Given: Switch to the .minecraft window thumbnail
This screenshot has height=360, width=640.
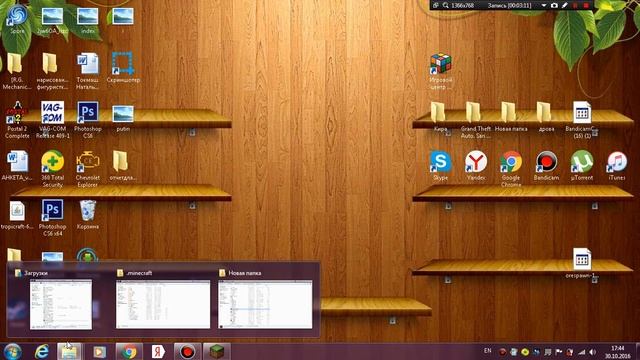Looking at the screenshot, I should pos(163,304).
